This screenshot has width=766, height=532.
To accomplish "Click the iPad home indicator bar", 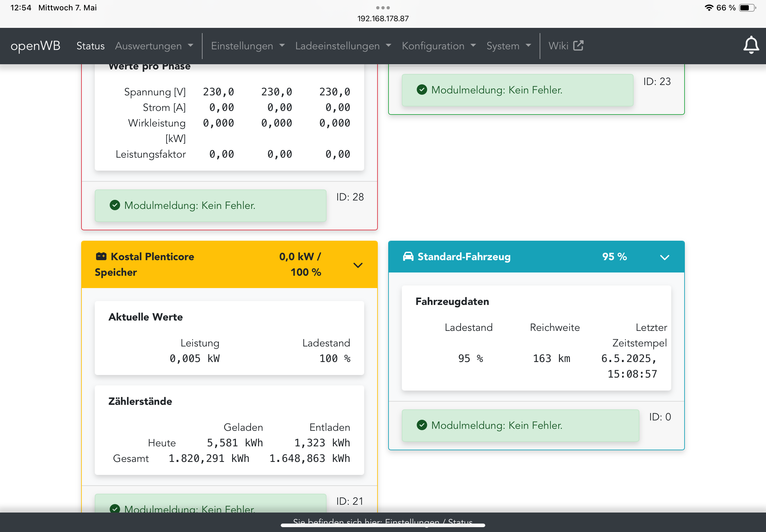I will (x=382, y=526).
